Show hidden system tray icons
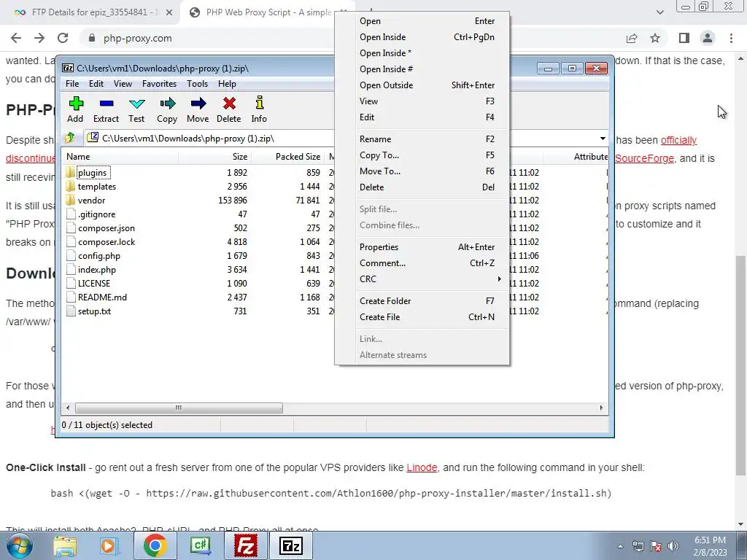The height and width of the screenshot is (560, 747). pos(620,546)
